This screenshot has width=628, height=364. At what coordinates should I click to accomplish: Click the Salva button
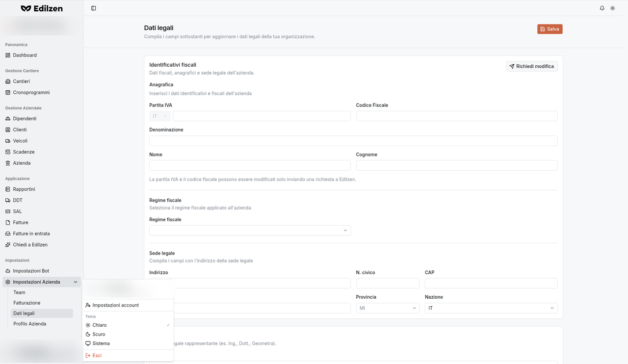(x=550, y=29)
